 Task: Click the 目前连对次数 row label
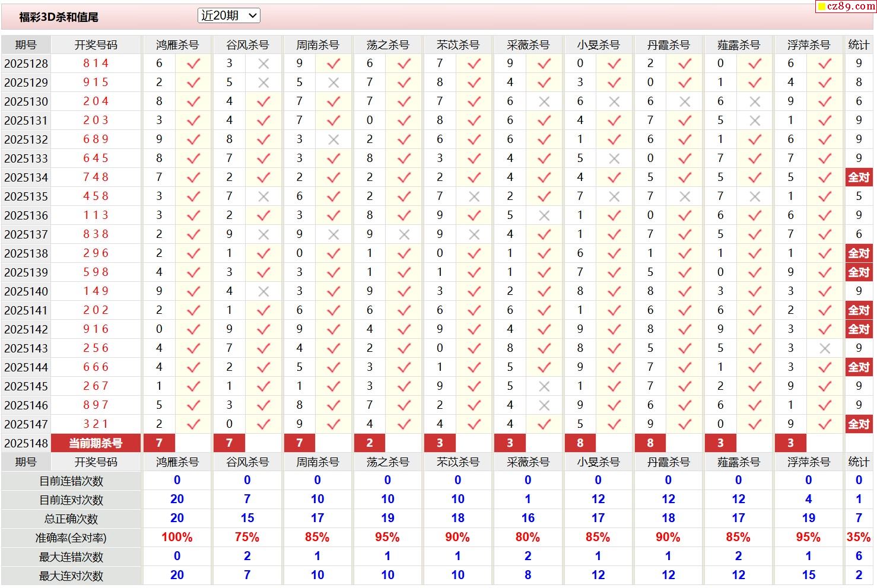pyautogui.click(x=71, y=500)
